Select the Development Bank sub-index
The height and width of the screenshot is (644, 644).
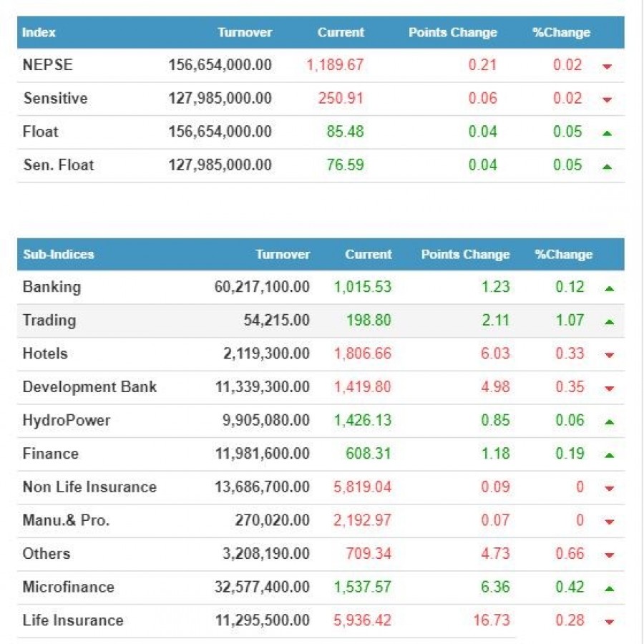coord(89,387)
